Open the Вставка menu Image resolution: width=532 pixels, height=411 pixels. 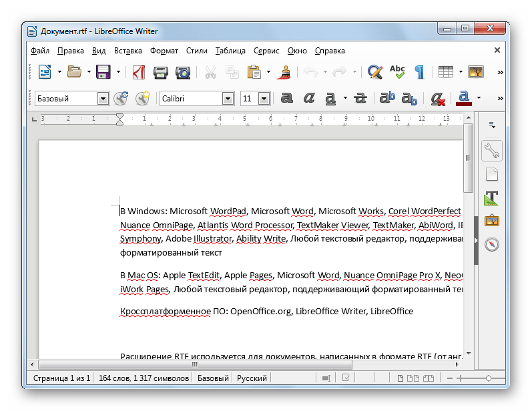(128, 51)
